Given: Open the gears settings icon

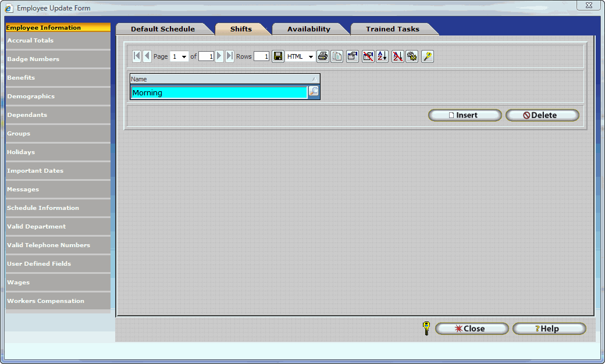Looking at the screenshot, I should pyautogui.click(x=412, y=56).
